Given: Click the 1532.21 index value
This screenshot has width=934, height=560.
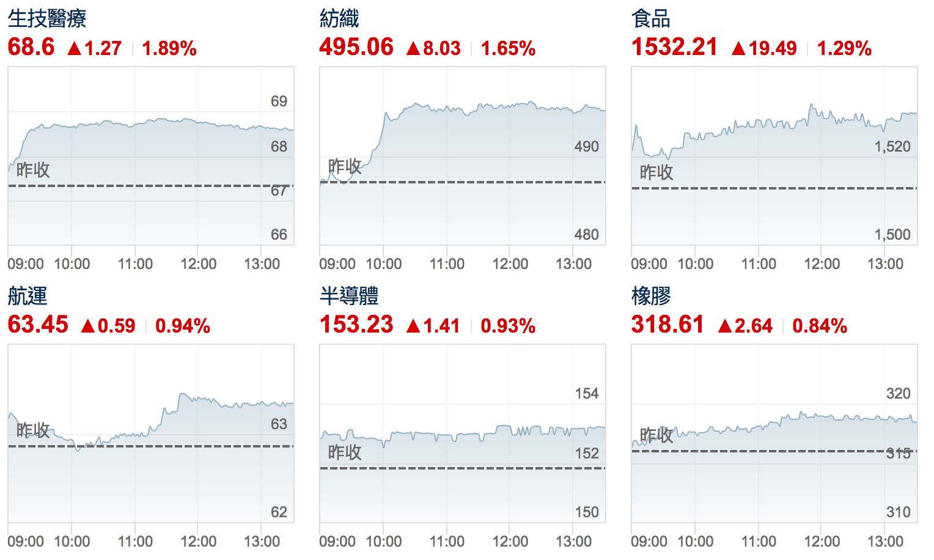Looking at the screenshot, I should click(674, 47).
